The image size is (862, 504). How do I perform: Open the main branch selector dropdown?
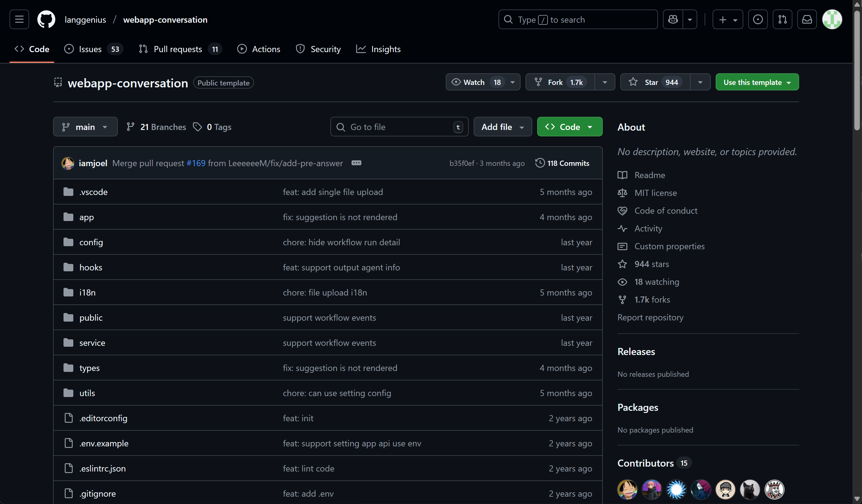point(85,127)
